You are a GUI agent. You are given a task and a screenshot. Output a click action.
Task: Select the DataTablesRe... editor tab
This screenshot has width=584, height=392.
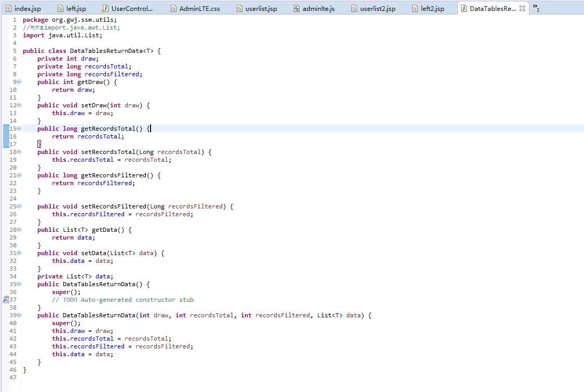(x=493, y=8)
